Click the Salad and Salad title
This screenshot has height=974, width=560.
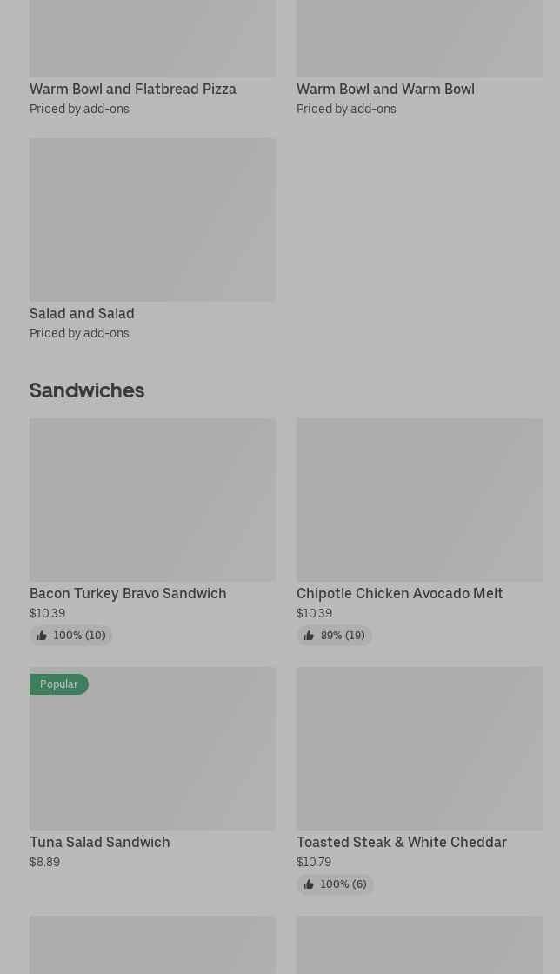click(x=82, y=313)
